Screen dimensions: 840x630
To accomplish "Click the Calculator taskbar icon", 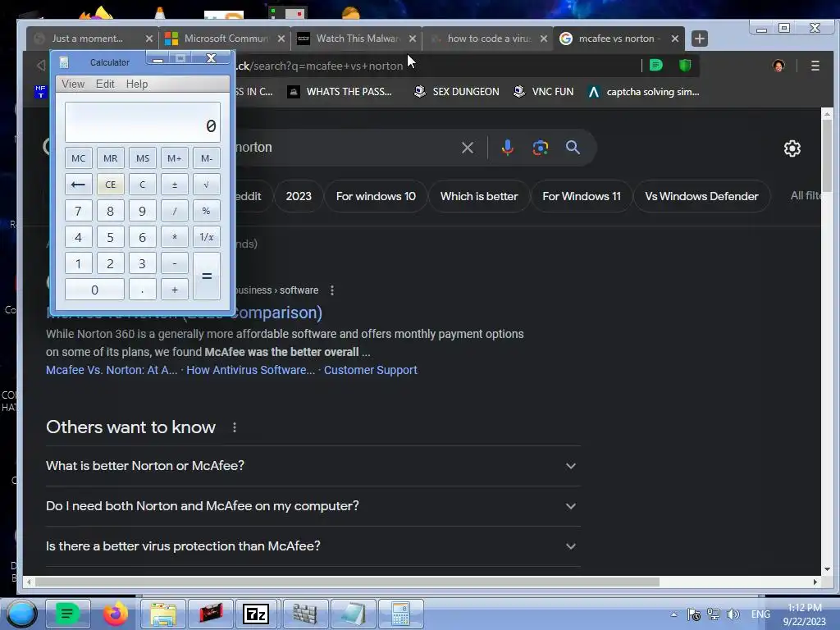I will click(400, 614).
